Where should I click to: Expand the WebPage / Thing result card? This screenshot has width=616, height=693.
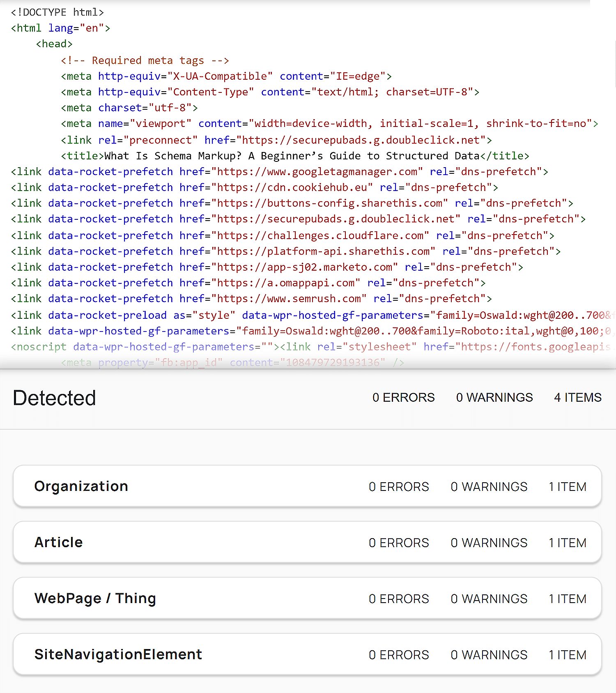[307, 598]
